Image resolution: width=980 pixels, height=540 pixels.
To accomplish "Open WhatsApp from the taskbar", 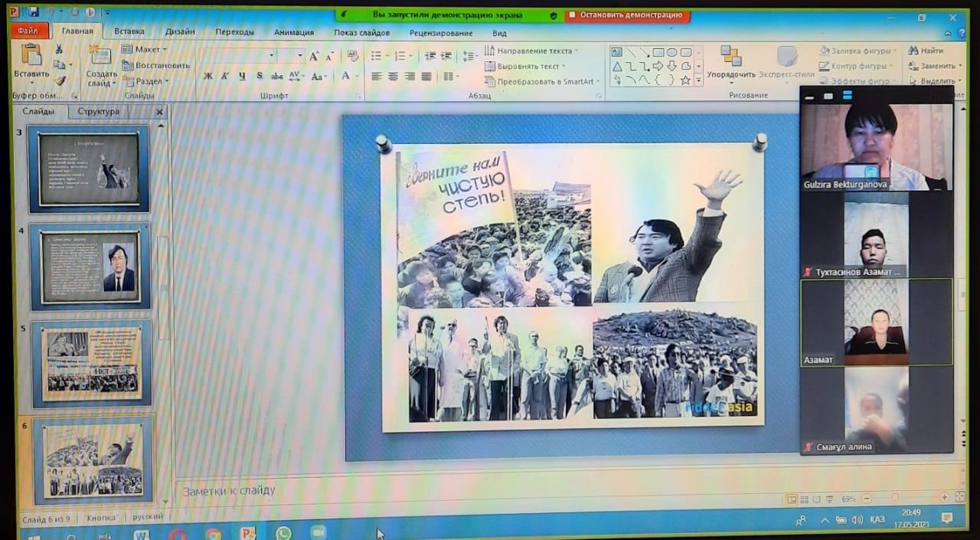I will [x=283, y=533].
